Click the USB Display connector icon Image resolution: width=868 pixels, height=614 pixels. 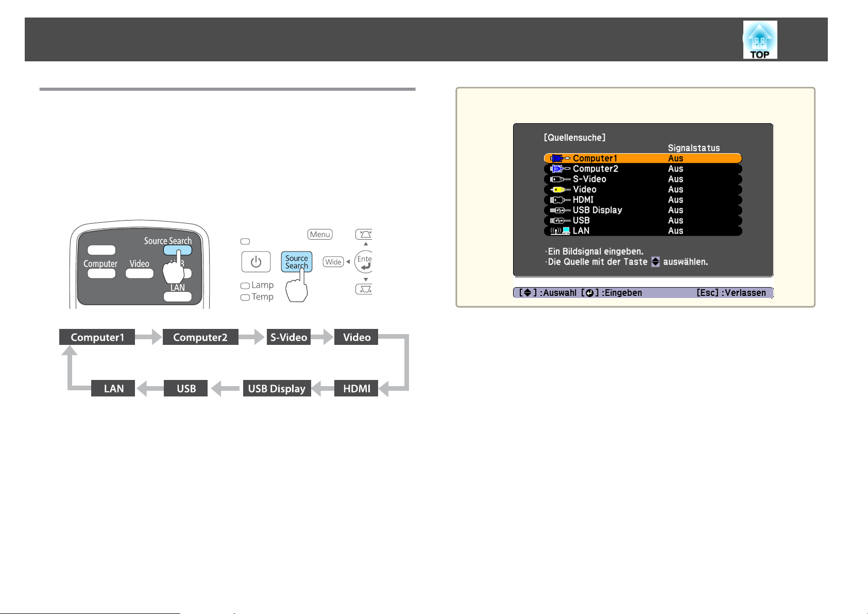coord(560,210)
